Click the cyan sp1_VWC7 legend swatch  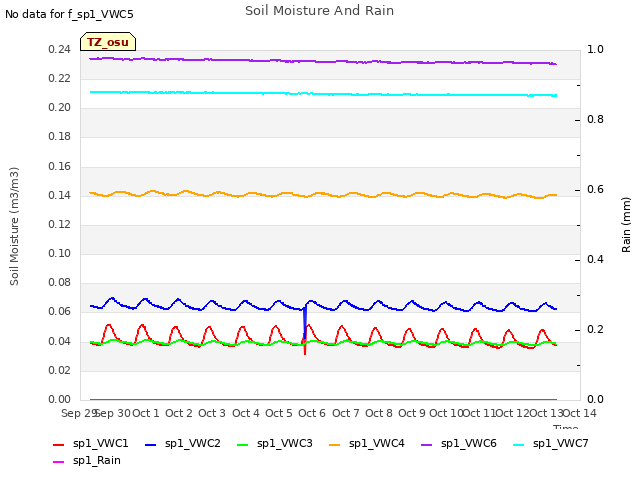click(518, 444)
